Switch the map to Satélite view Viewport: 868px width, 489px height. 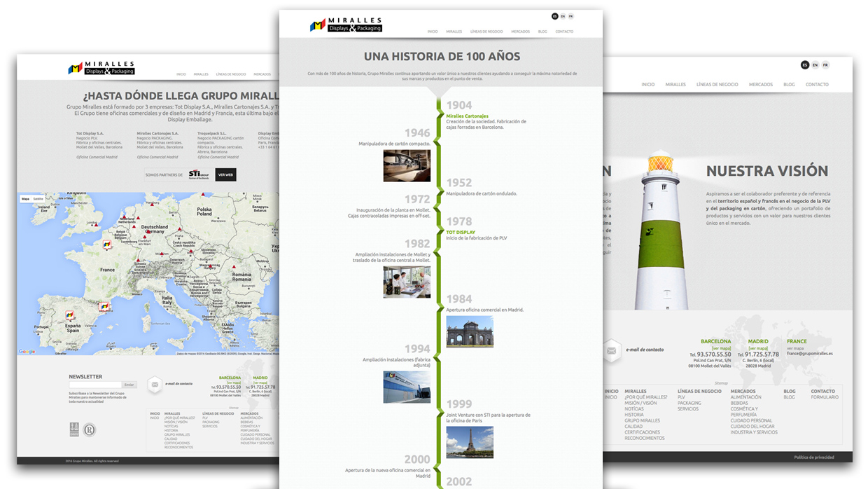(x=38, y=199)
